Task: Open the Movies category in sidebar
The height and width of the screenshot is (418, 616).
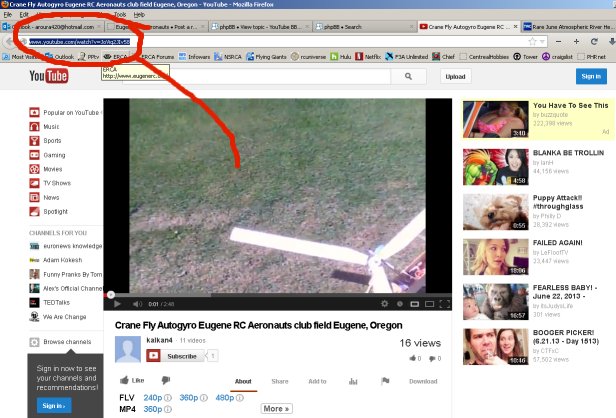Action: tap(46, 169)
